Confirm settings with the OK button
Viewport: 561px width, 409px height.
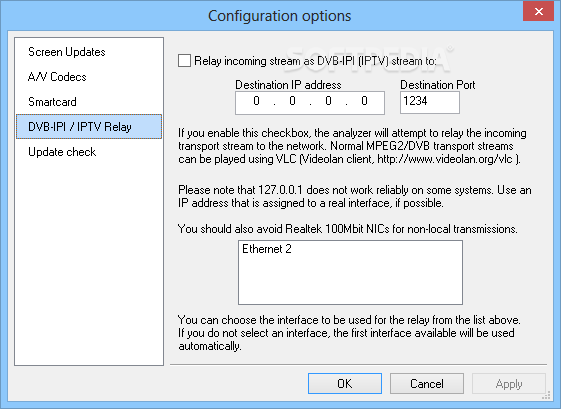coord(345,384)
